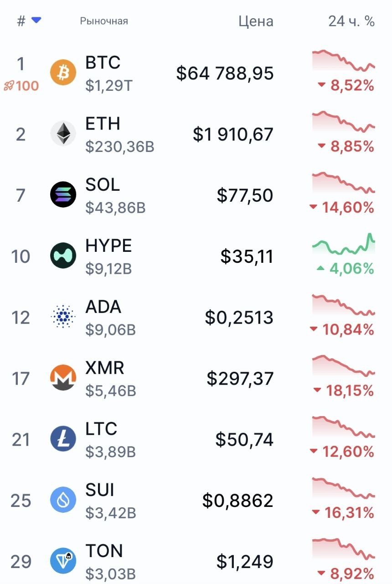Image resolution: width=392 pixels, height=584 pixels.
Task: Open the Bitcoin coin logo
Action: coord(63,73)
